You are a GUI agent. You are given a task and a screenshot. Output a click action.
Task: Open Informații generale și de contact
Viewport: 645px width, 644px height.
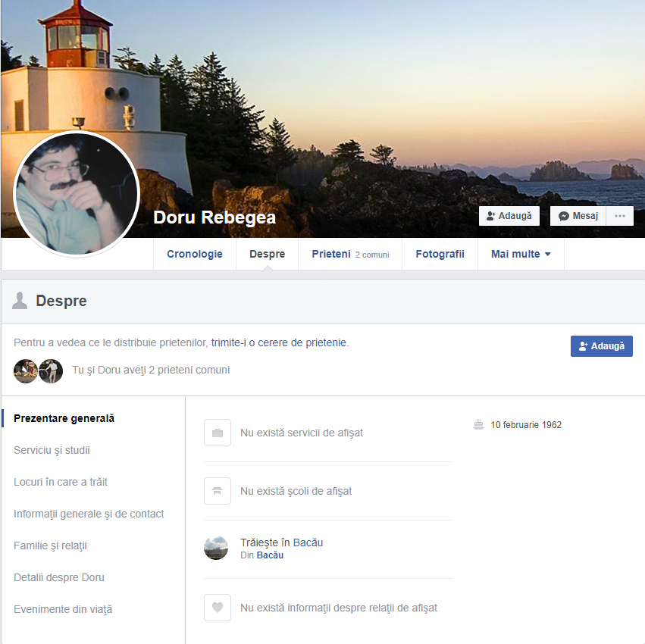click(x=89, y=514)
